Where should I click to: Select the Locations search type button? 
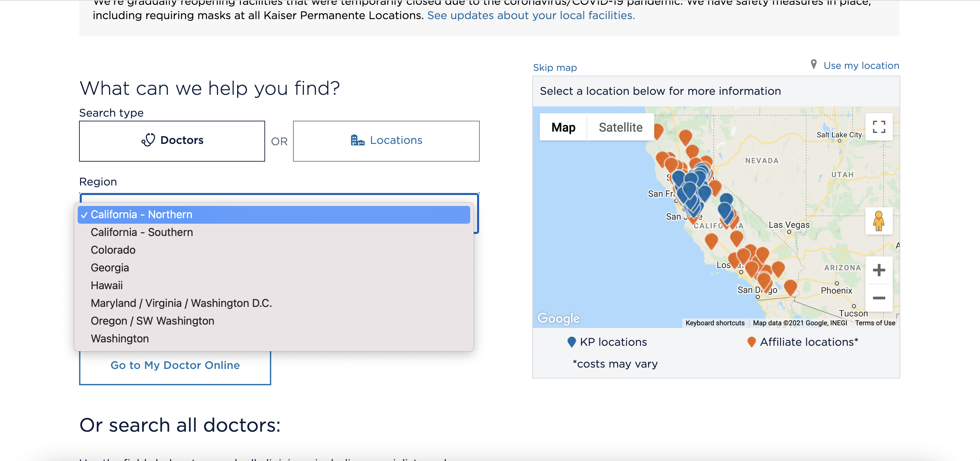tap(386, 141)
